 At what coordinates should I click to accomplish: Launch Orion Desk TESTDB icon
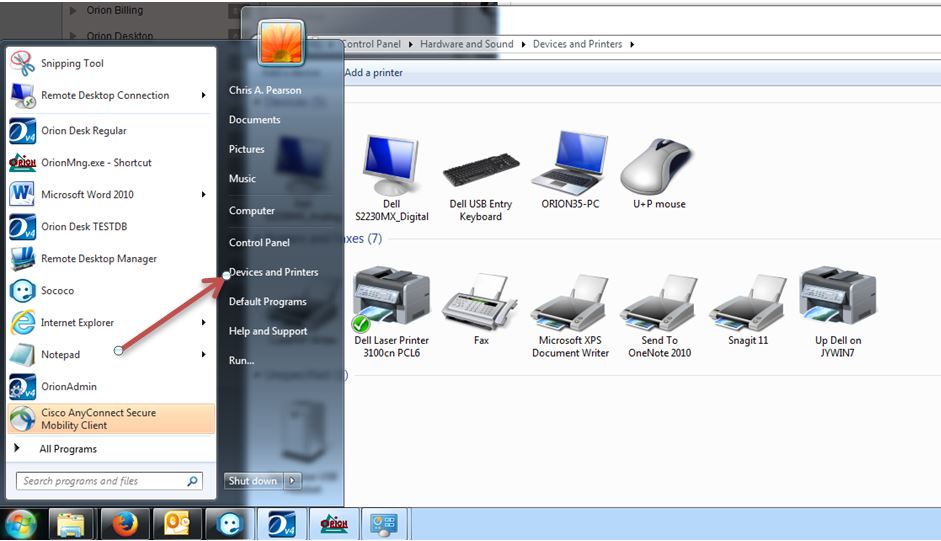click(x=23, y=227)
